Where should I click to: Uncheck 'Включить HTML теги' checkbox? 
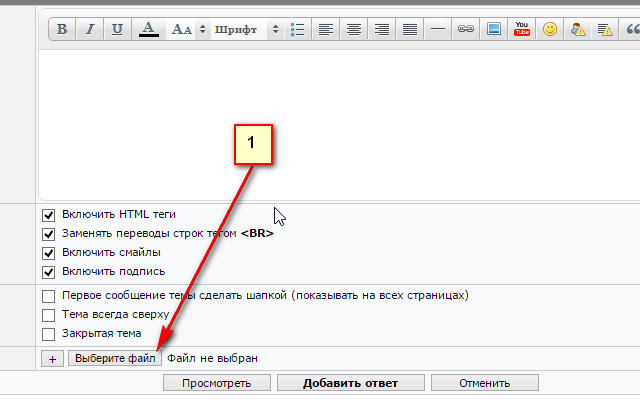point(48,215)
